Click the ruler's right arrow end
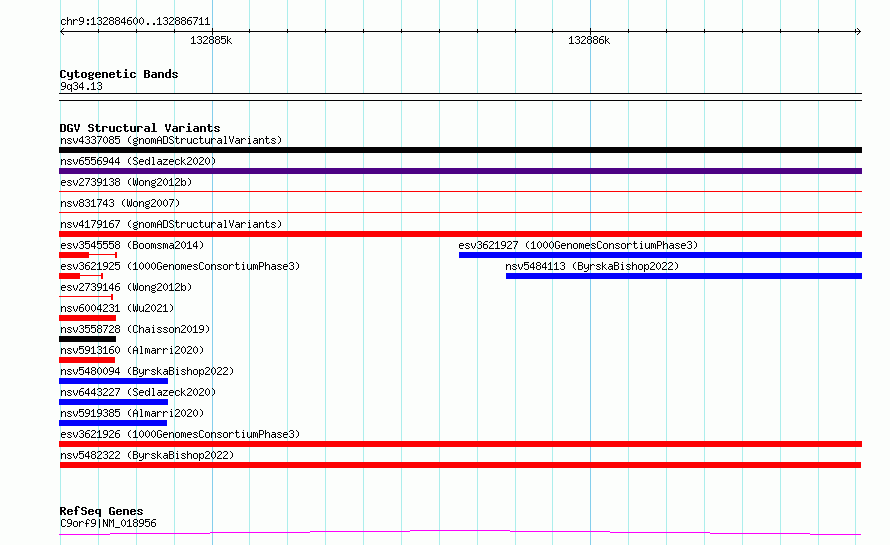Screen dimensions: 890x545 [859, 32]
